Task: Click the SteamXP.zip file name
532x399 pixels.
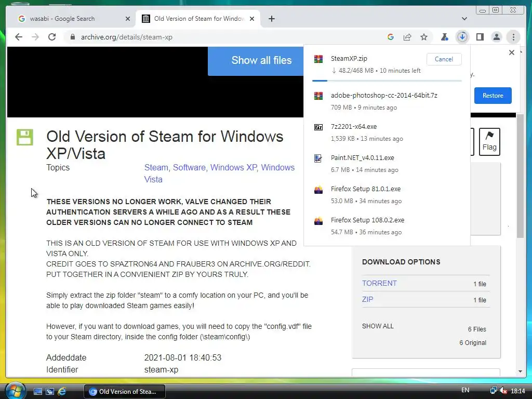Action: [349, 58]
